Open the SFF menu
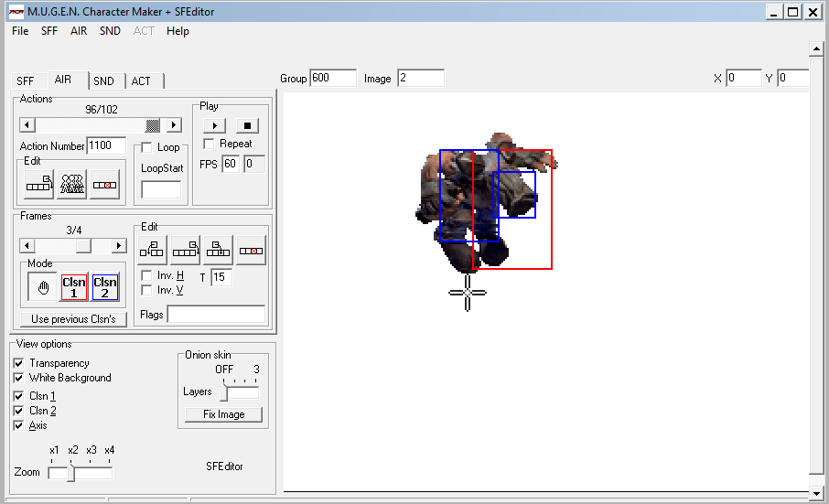The image size is (829, 504). point(49,31)
